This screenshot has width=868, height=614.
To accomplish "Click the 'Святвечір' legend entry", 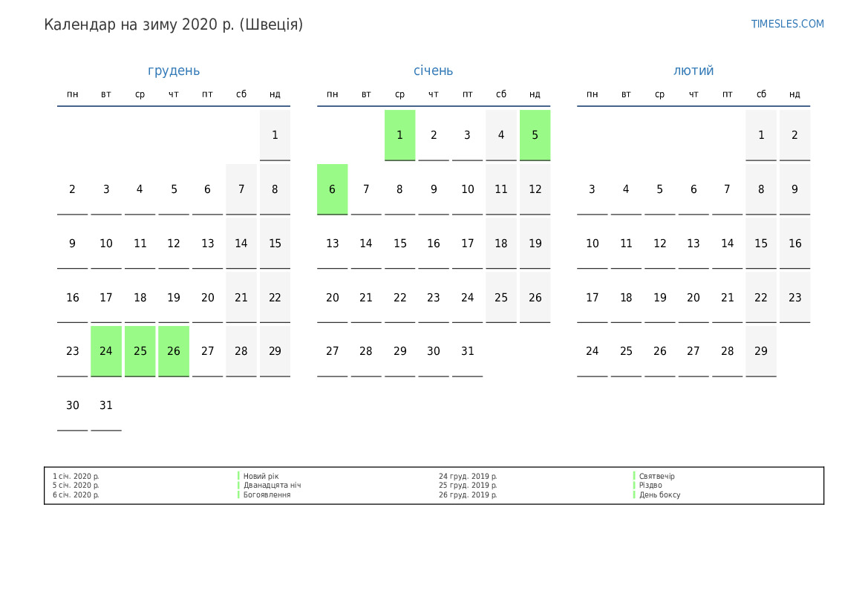I will (656, 476).
